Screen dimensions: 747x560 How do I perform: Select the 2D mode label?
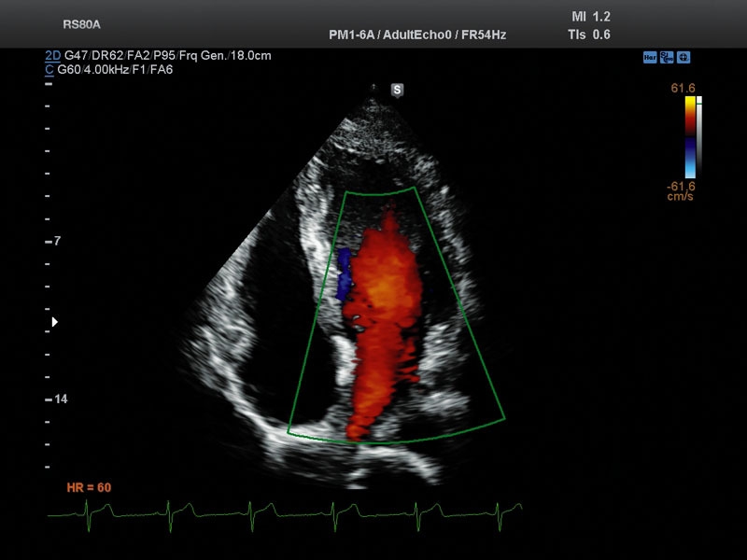(x=53, y=56)
